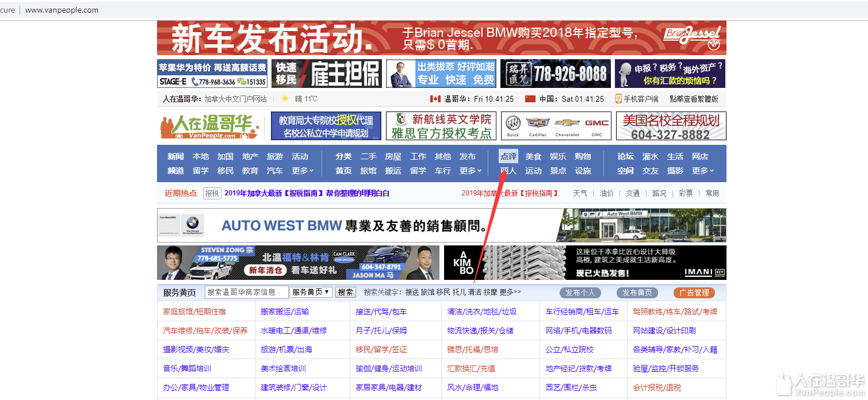Open the STAGE-E 苹果华为特价 ad banner
This screenshot has height=400, width=868.
(x=212, y=74)
